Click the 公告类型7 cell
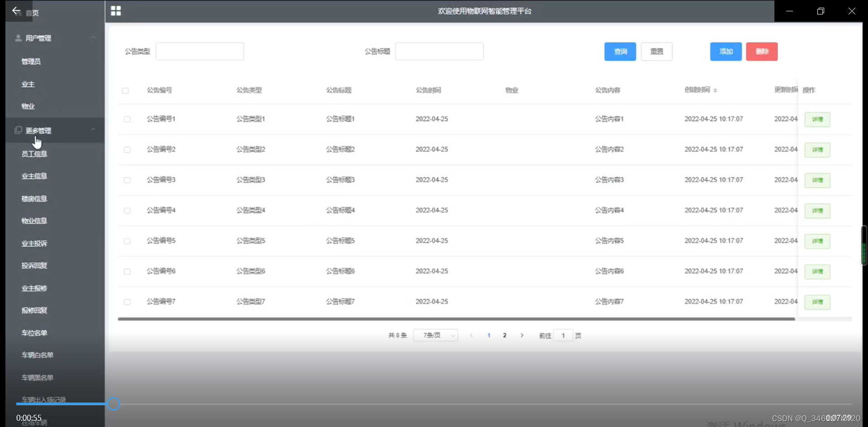 click(x=251, y=301)
